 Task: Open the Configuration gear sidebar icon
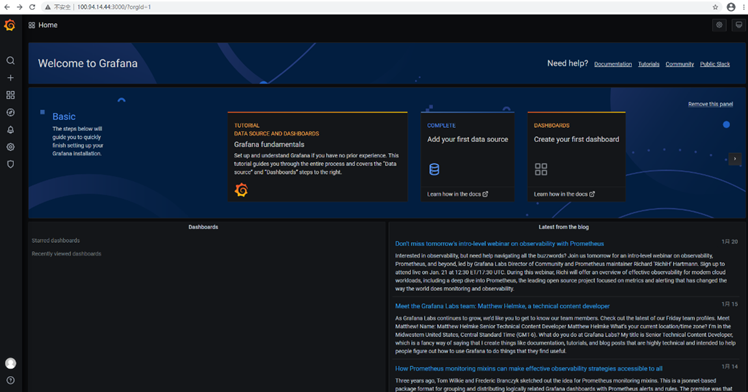(x=10, y=147)
